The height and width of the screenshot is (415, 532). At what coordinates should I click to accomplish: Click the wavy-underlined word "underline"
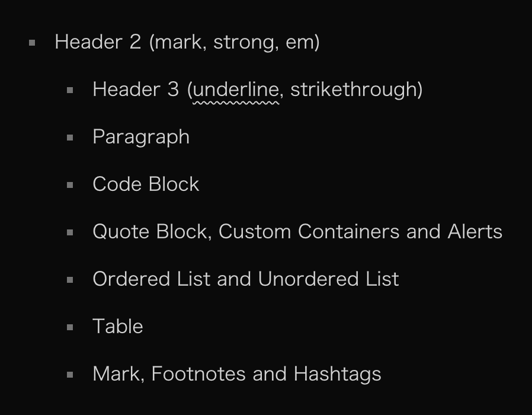coord(236,90)
